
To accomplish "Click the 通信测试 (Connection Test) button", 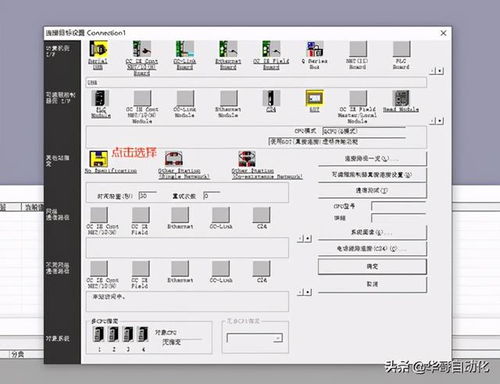I will coord(372,190).
